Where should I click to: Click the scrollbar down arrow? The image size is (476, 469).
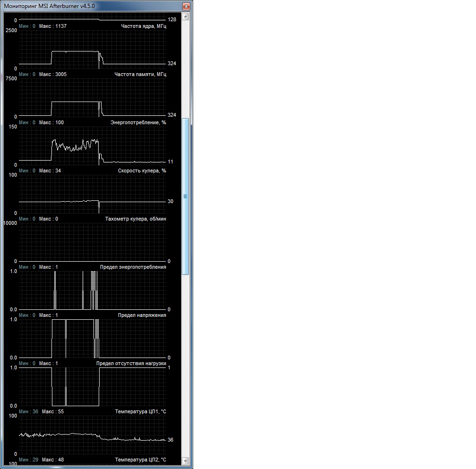186,461
